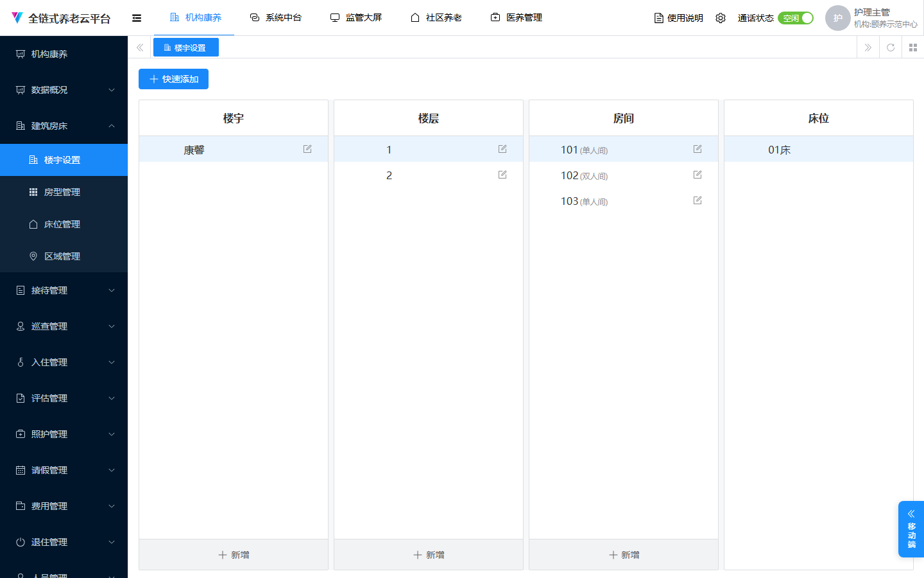The height and width of the screenshot is (578, 924).
Task: Expand the 巡查管理 sidebar menu
Action: (x=64, y=326)
